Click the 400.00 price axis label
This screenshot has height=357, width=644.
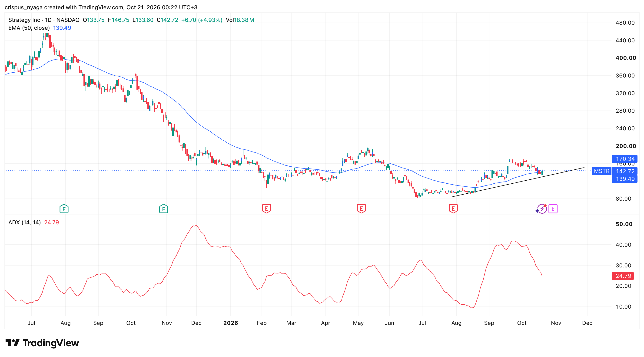[x=625, y=58]
